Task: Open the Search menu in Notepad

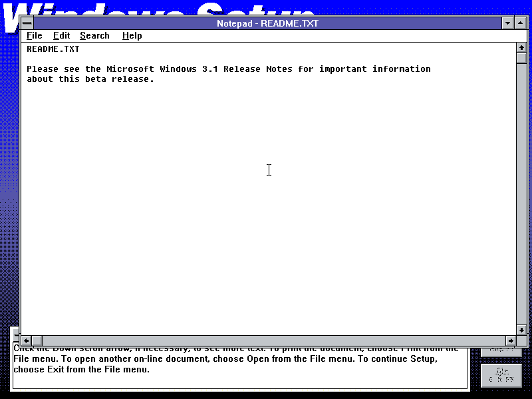Action: tap(94, 36)
